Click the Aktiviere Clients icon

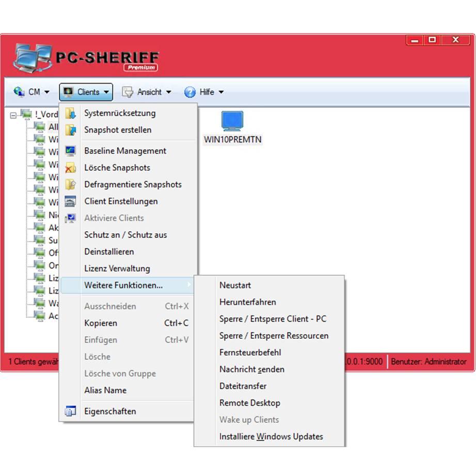coord(70,218)
